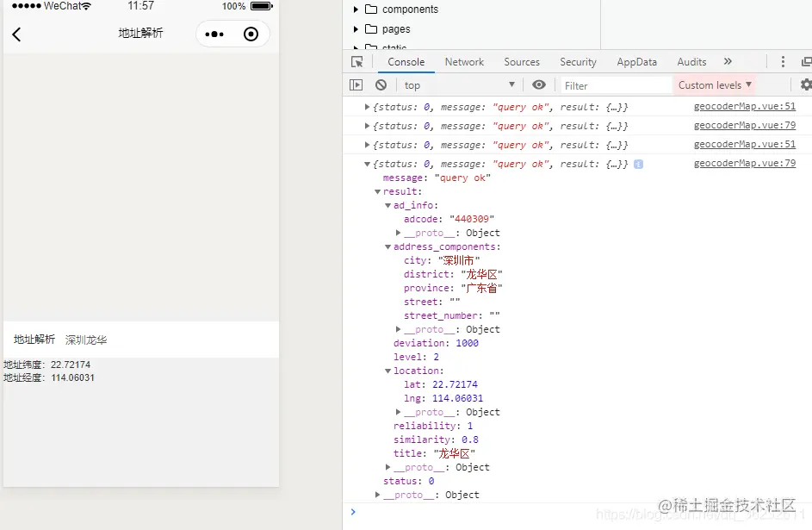The height and width of the screenshot is (530, 812).
Task: Select the lat: 22.72174 row
Action: (x=441, y=384)
